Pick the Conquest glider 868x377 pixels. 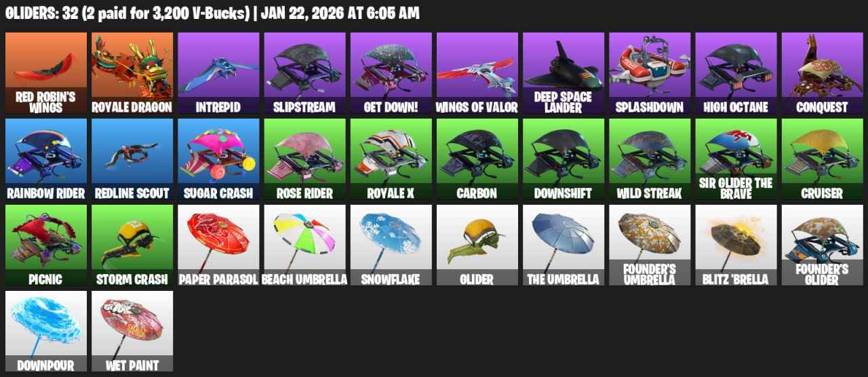click(822, 73)
